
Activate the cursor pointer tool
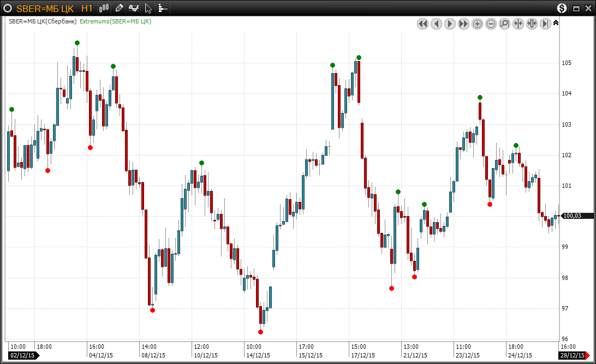[x=148, y=8]
